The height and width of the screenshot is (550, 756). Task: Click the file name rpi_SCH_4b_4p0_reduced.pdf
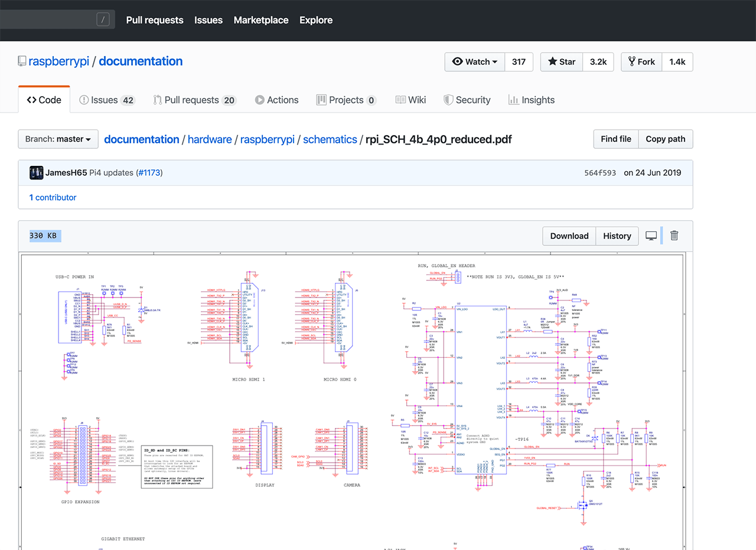pos(439,139)
